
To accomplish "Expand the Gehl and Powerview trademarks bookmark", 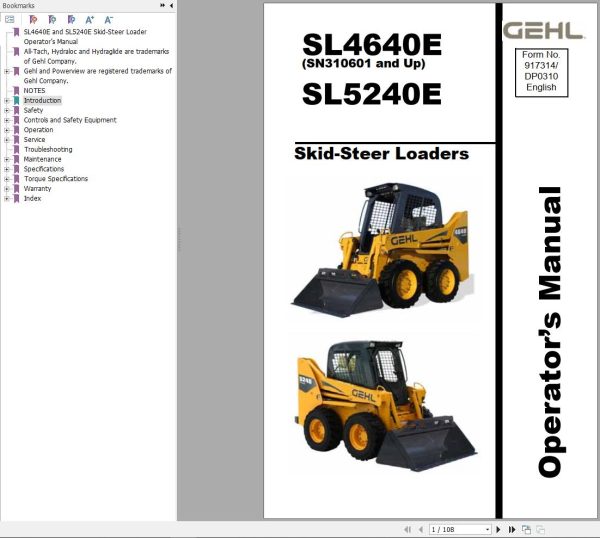I will (x=7, y=71).
